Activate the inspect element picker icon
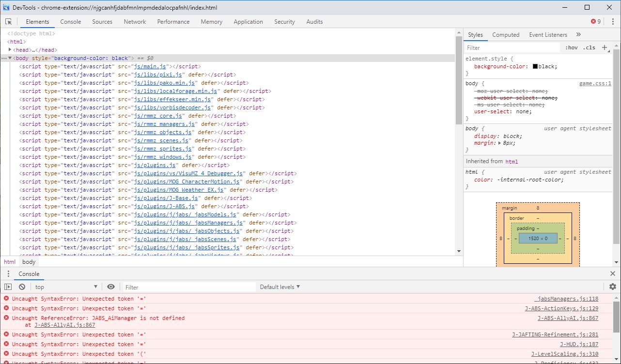This screenshot has width=621, height=364. point(8,22)
